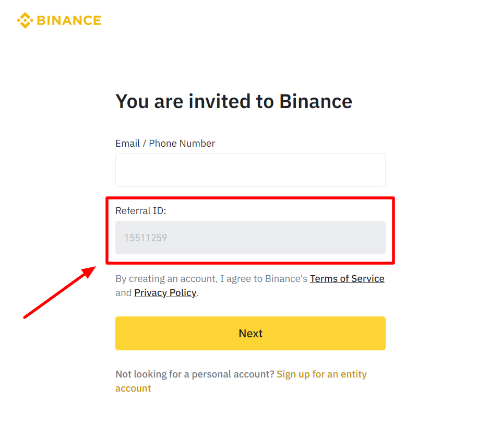The image size is (501, 448).
Task: Focus the Email / Phone Number input box
Action: point(250,170)
